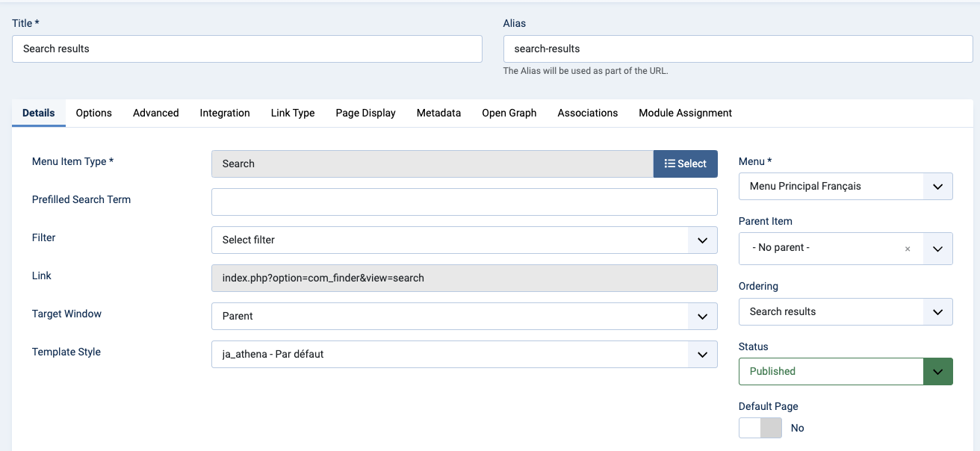Select the Link Type tab

293,113
